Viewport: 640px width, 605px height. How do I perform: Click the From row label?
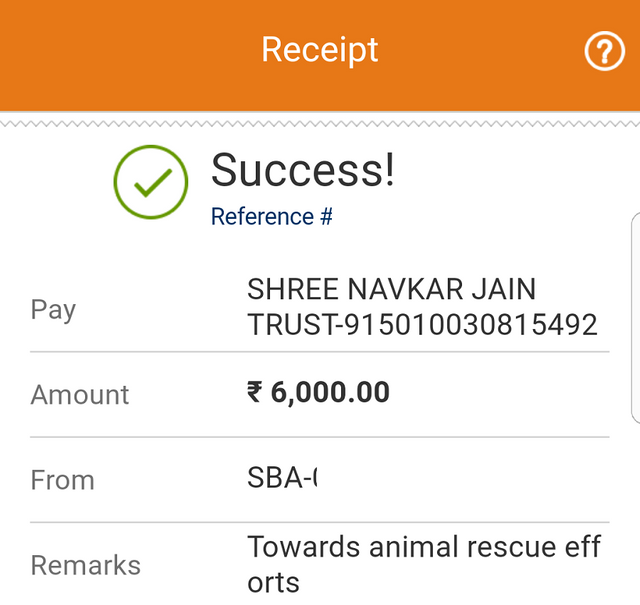[x=62, y=480]
